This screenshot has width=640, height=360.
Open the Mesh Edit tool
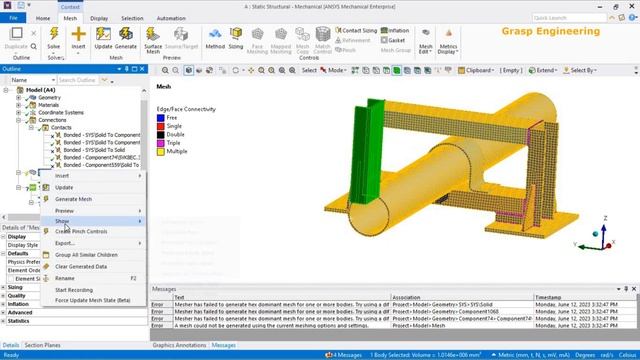(x=425, y=41)
